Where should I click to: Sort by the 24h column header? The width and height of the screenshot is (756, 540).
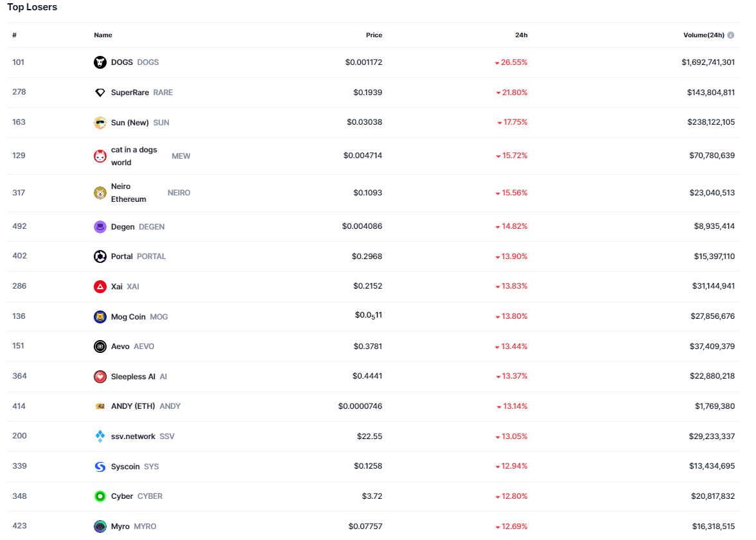pyautogui.click(x=521, y=35)
